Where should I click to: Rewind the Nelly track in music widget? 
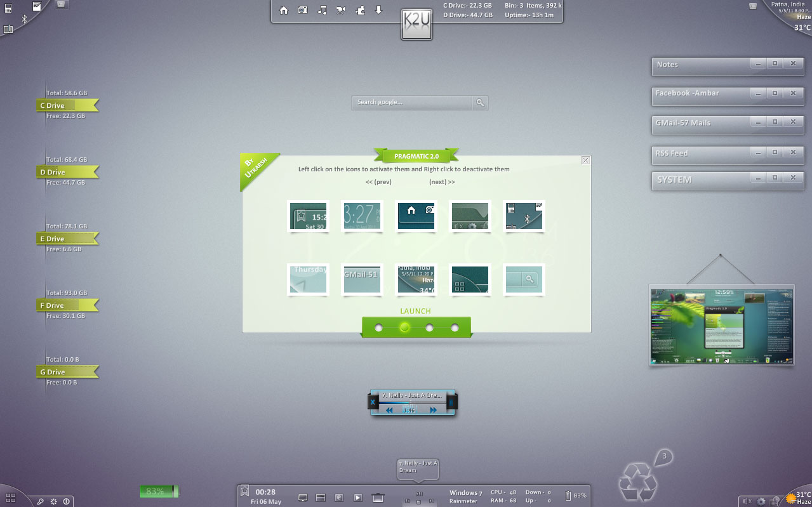(389, 411)
